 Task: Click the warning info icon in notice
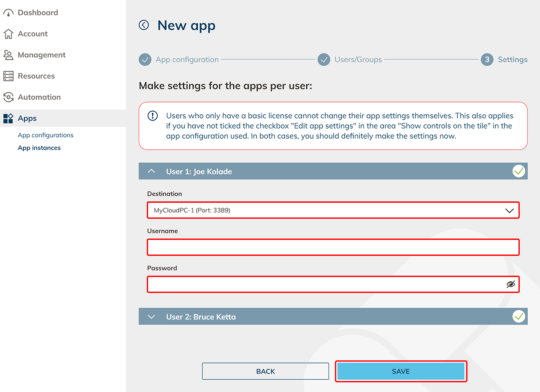tap(153, 116)
